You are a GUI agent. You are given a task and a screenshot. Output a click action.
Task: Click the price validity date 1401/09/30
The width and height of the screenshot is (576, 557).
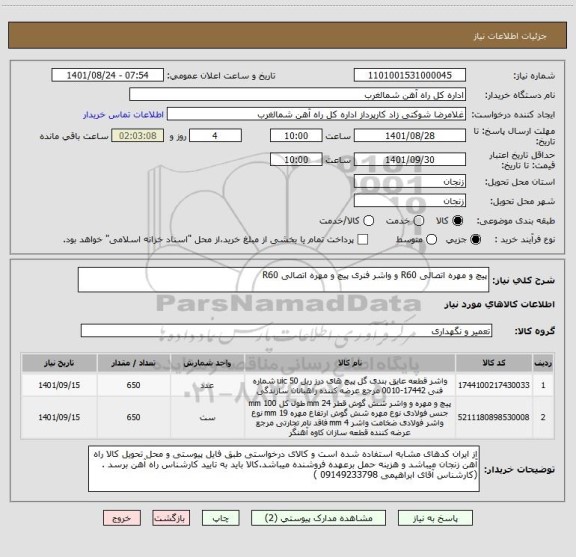[x=410, y=159]
